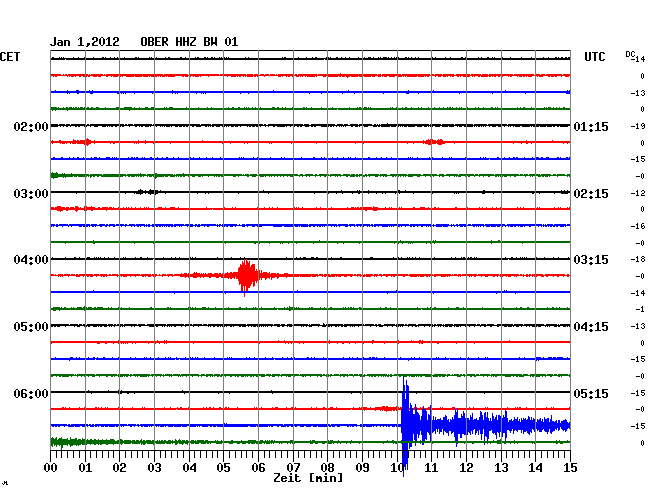
Task: Click the "03:00" CET time label
Action: click(x=31, y=194)
